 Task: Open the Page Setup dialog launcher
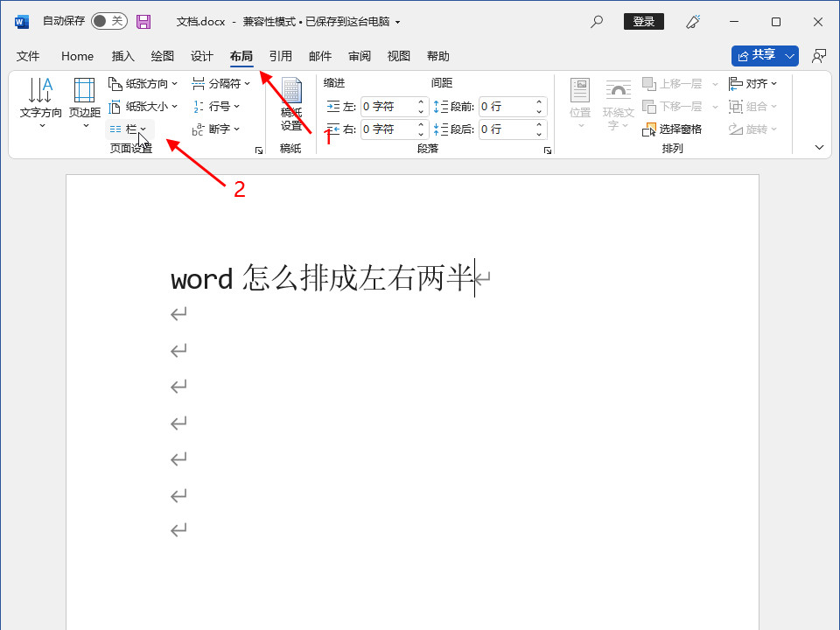pos(259,150)
